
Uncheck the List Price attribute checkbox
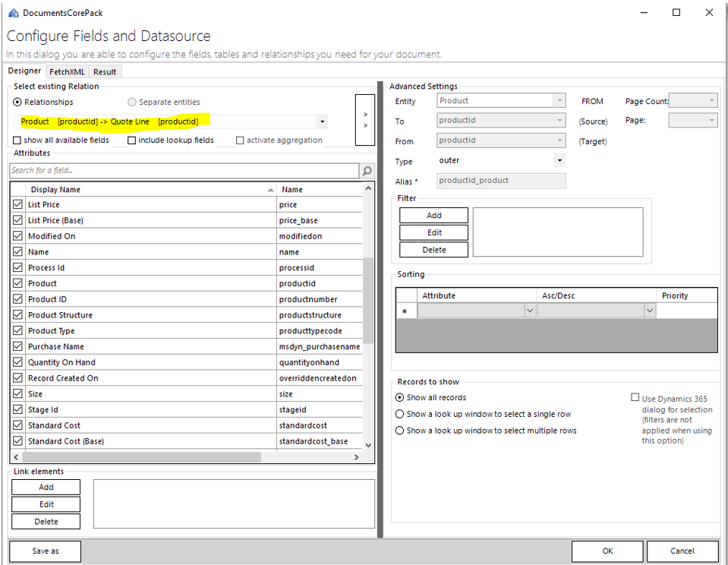pos(18,204)
